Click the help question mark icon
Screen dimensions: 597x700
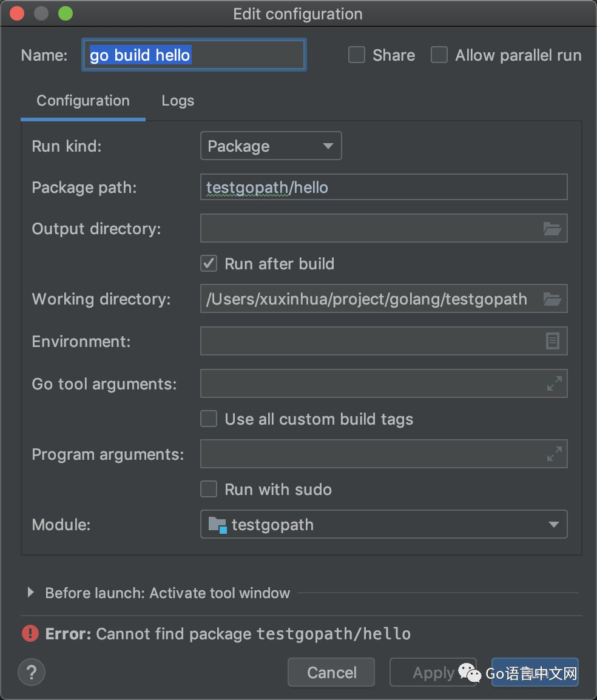32,672
